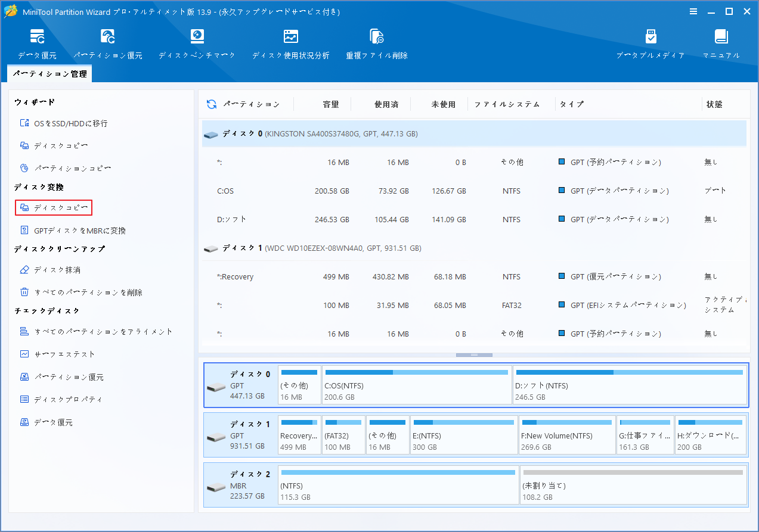Sort by the タイプ column header
Screen dimensions: 759x532
572,104
